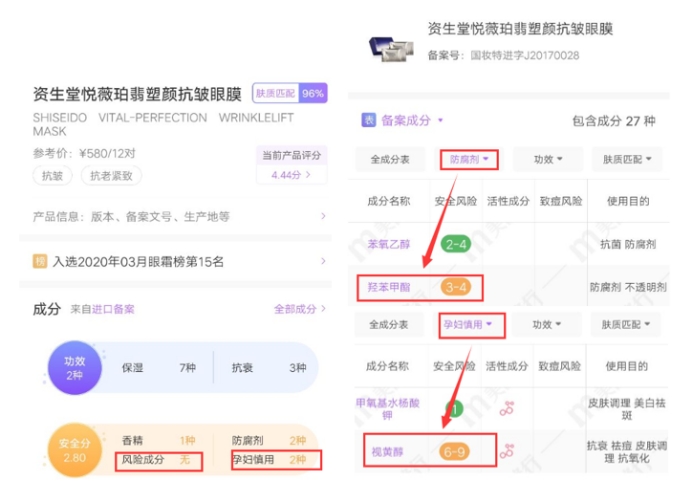Viewport: 693px width, 481px height.
Task: Click the green 2-4 risk badge
Action: (x=456, y=244)
